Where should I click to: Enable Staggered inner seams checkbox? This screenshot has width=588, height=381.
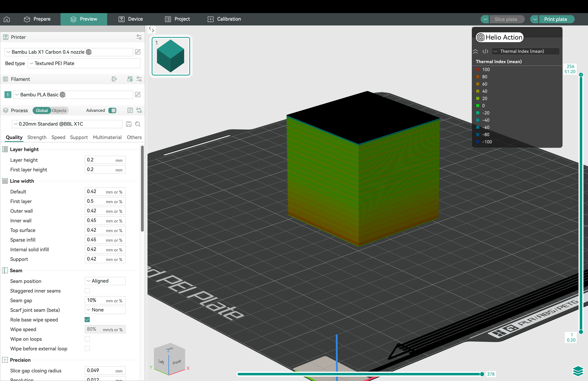click(x=87, y=290)
